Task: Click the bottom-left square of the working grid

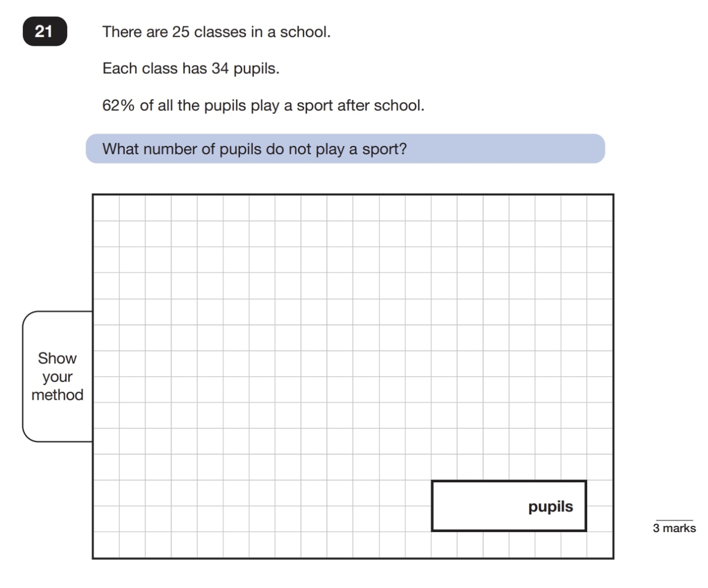Action: point(106,545)
